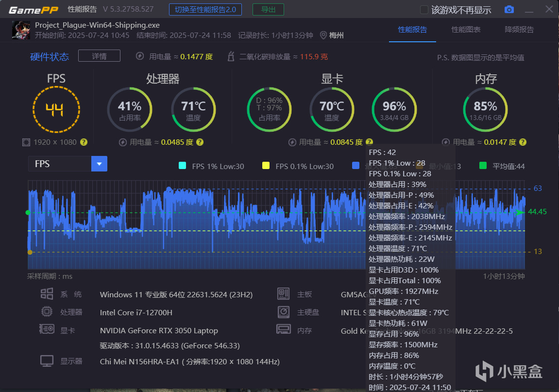Image resolution: width=559 pixels, height=392 pixels.
Task: Click the 导出 export button
Action: tap(268, 10)
